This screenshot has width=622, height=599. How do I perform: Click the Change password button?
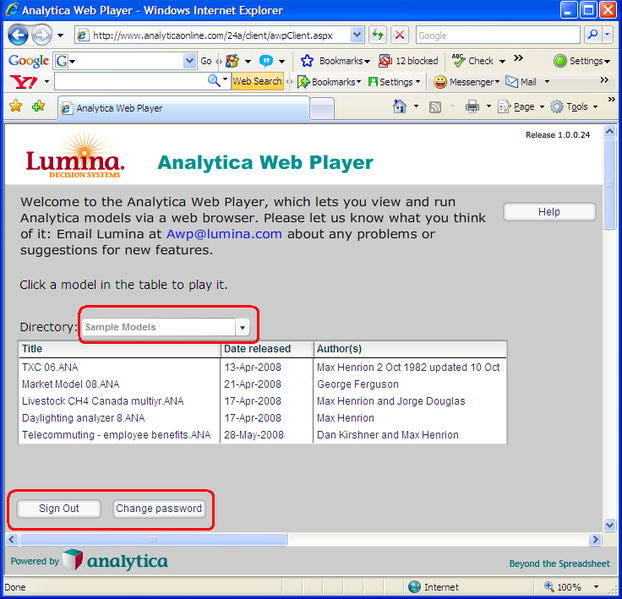159,509
